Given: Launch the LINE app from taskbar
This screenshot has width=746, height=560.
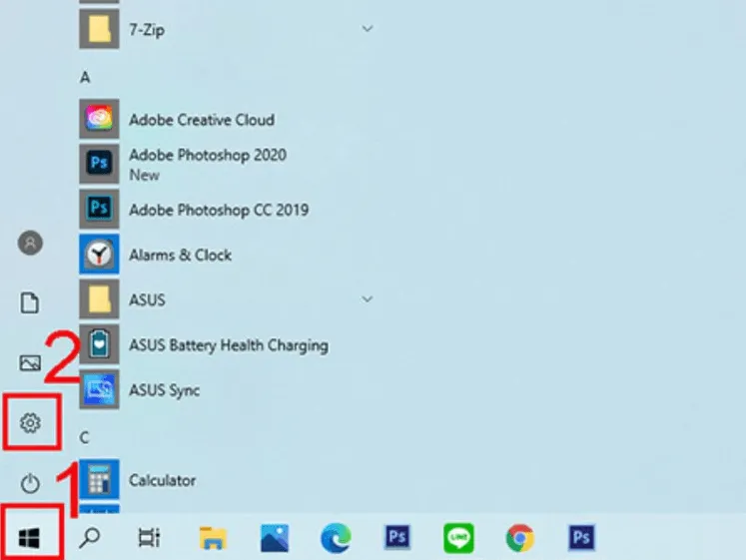Looking at the screenshot, I should click(458, 539).
